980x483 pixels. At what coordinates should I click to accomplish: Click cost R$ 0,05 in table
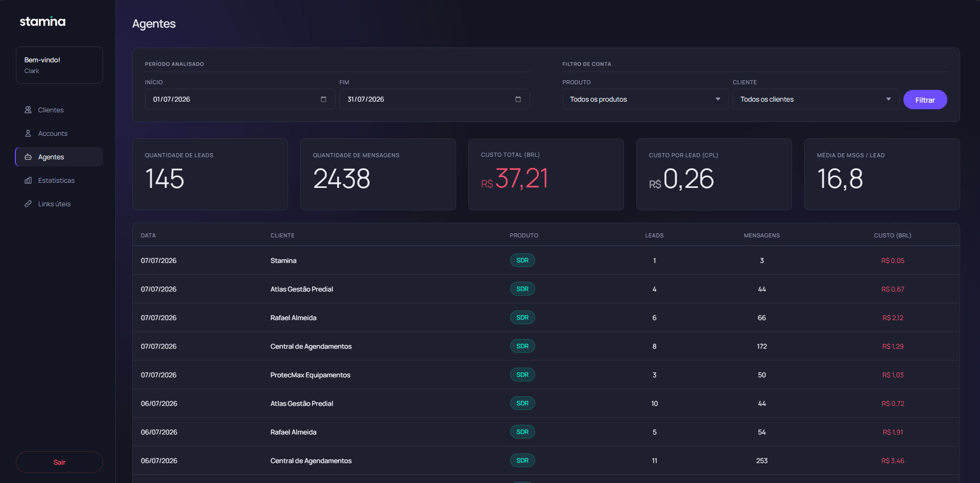click(x=893, y=260)
